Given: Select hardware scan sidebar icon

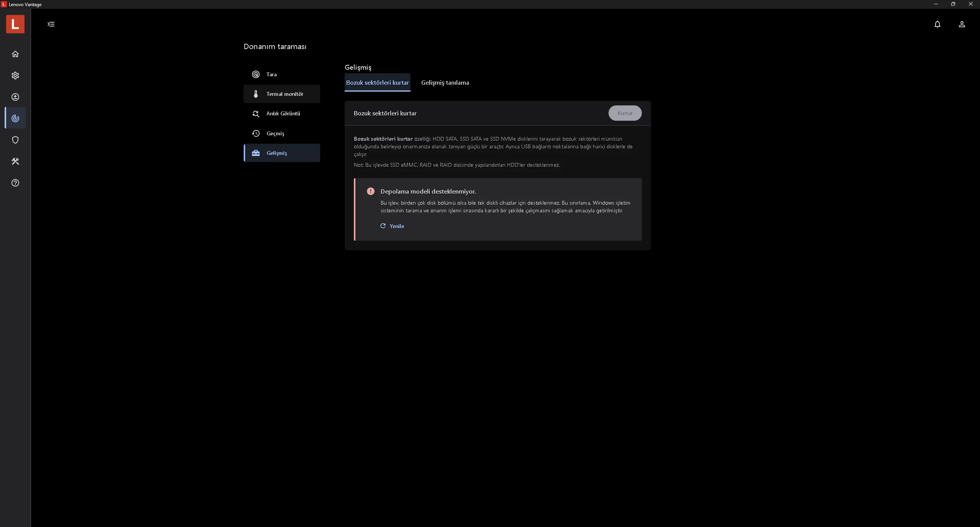Looking at the screenshot, I should coord(15,118).
